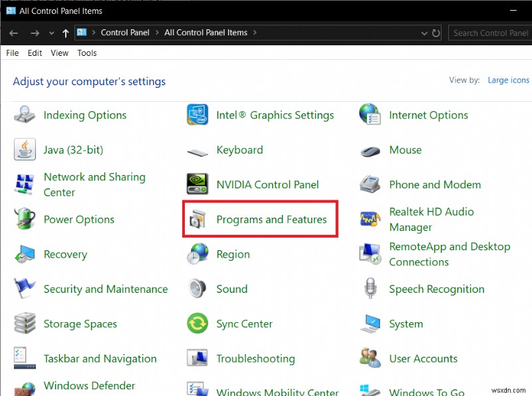
Task: Launch Windows Defender
Action: pyautogui.click(x=89, y=385)
